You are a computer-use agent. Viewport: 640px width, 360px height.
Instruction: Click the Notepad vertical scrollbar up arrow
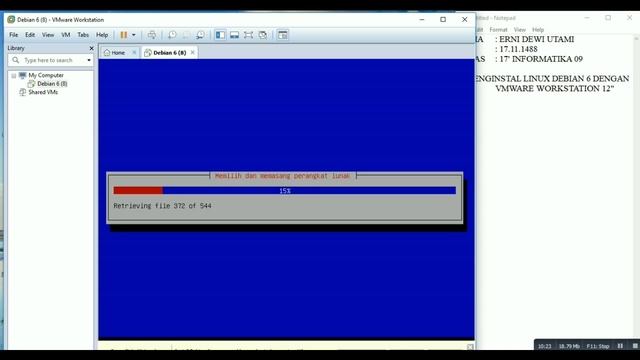pos(636,39)
